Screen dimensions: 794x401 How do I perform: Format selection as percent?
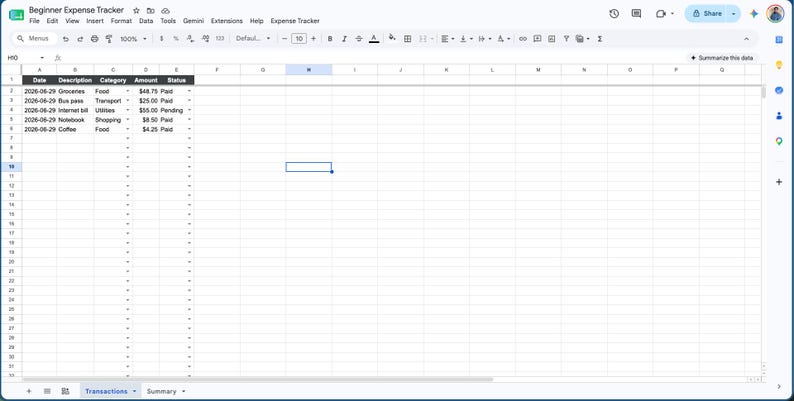point(176,38)
